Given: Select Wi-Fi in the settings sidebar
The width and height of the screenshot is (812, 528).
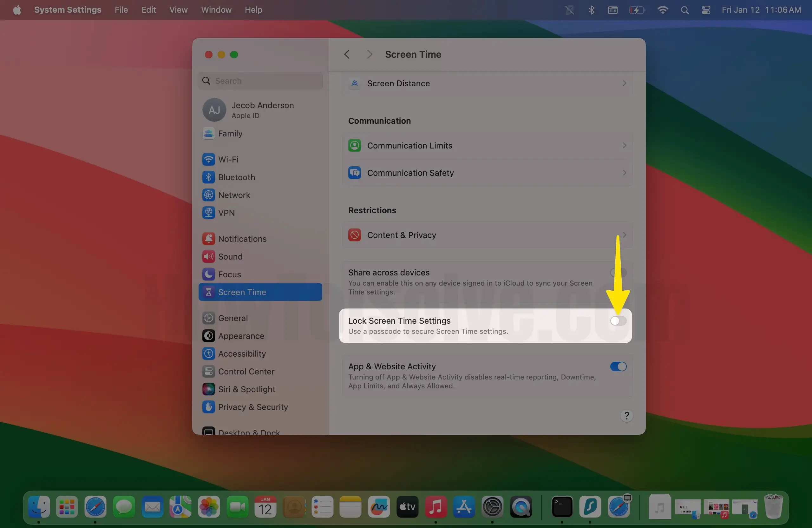Looking at the screenshot, I should coord(228,159).
